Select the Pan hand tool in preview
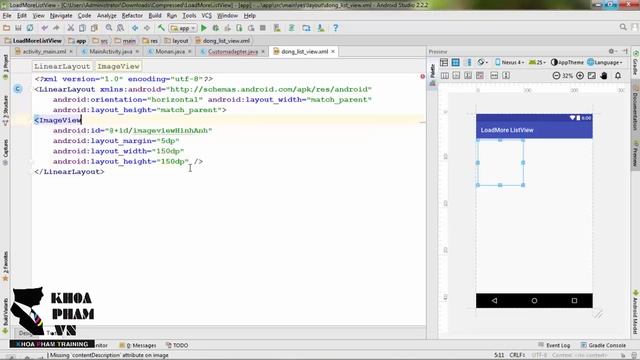This screenshot has height=360, width=640. pyautogui.click(x=604, y=76)
